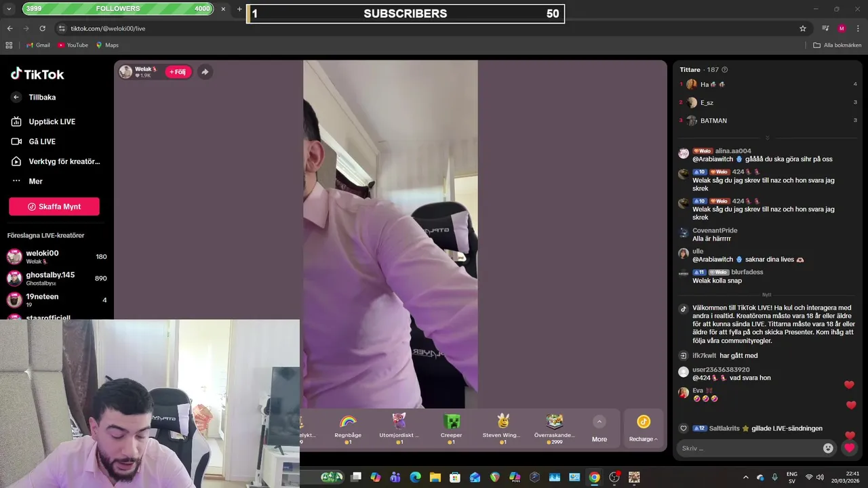Send the Överraskande gift
Image resolution: width=868 pixels, height=488 pixels.
point(555,428)
